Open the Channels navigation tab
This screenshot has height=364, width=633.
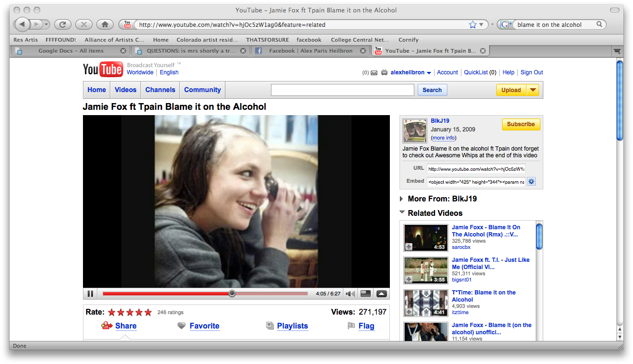[160, 90]
